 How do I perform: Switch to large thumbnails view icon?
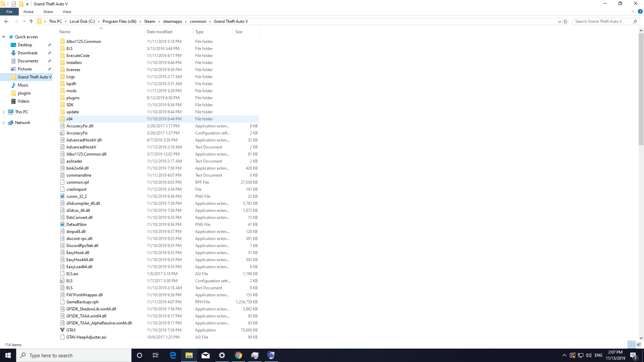pyautogui.click(x=639, y=345)
